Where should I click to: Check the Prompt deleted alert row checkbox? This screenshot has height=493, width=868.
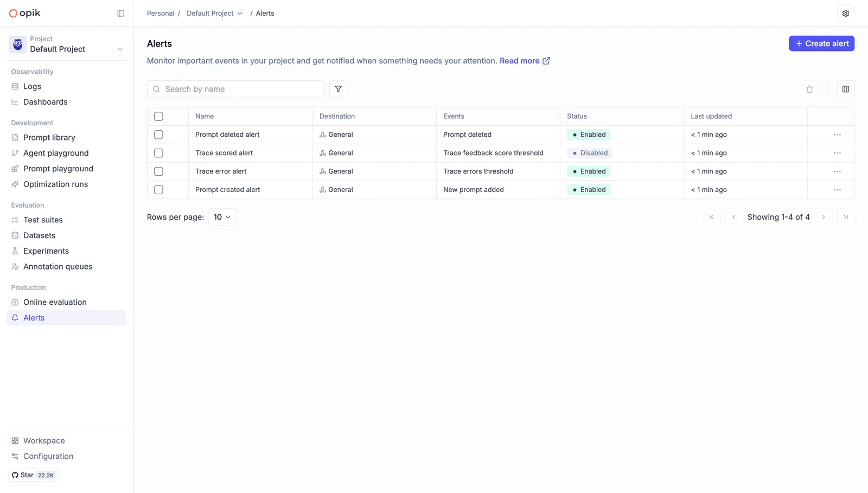click(158, 135)
